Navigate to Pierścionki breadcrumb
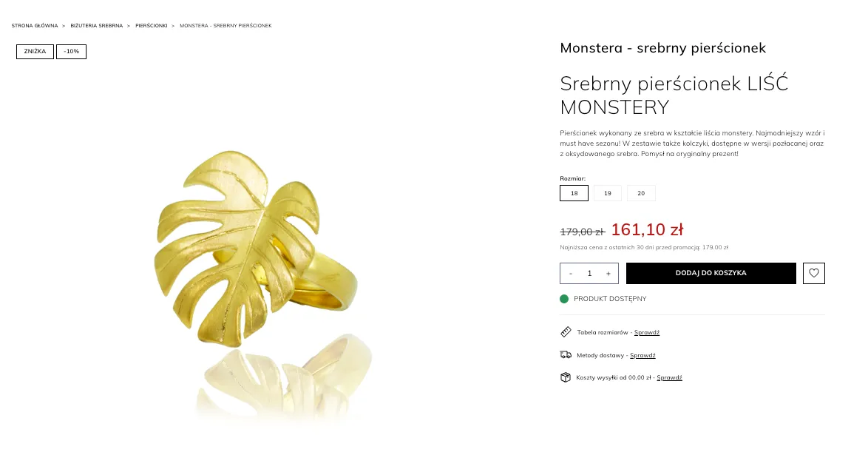Image resolution: width=868 pixels, height=455 pixels. tap(151, 26)
